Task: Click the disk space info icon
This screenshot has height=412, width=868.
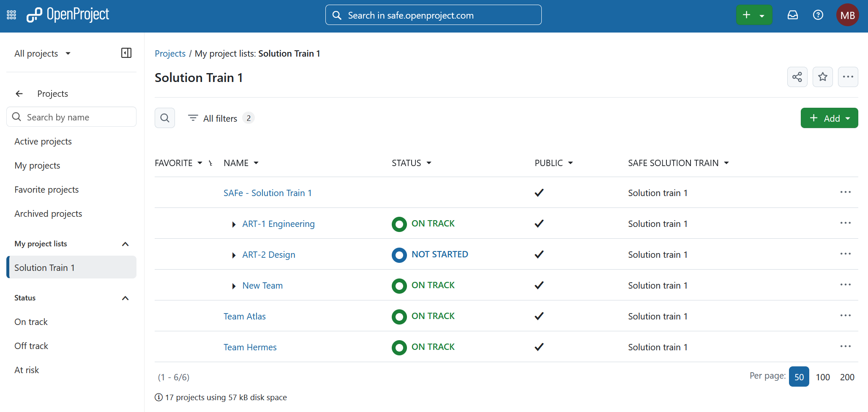Action: click(158, 397)
